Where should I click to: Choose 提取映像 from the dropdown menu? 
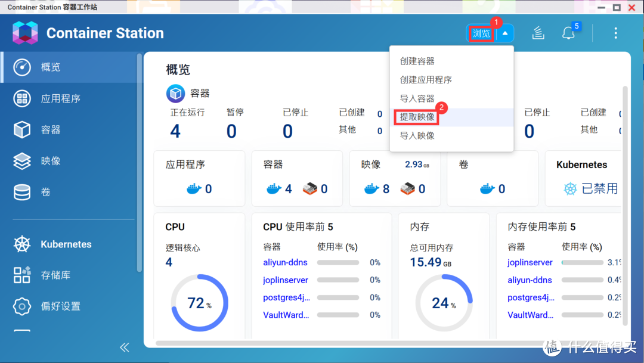tap(451, 117)
